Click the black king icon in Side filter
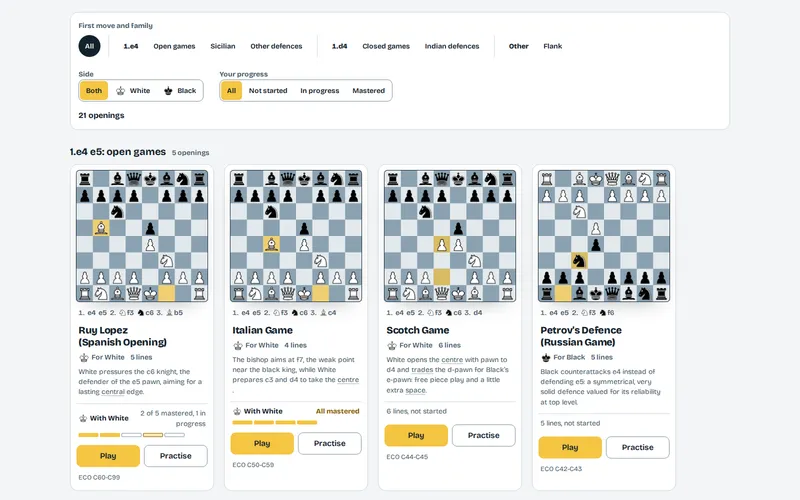 click(168, 91)
